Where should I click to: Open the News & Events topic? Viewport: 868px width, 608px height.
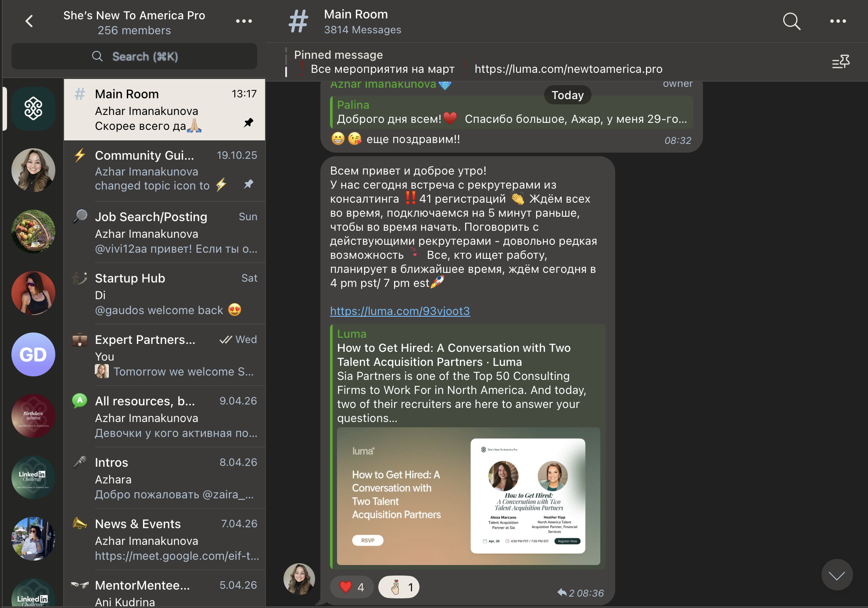165,539
